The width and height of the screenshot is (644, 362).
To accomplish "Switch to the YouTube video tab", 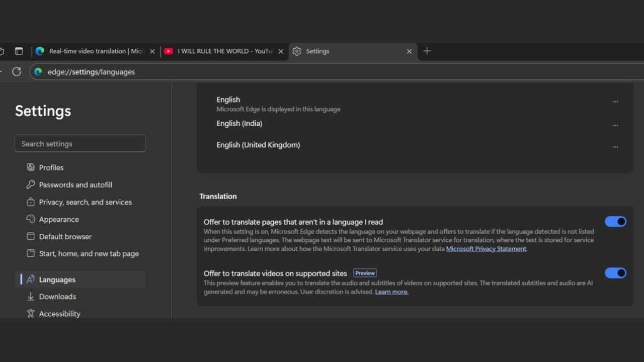I will pyautogui.click(x=221, y=51).
